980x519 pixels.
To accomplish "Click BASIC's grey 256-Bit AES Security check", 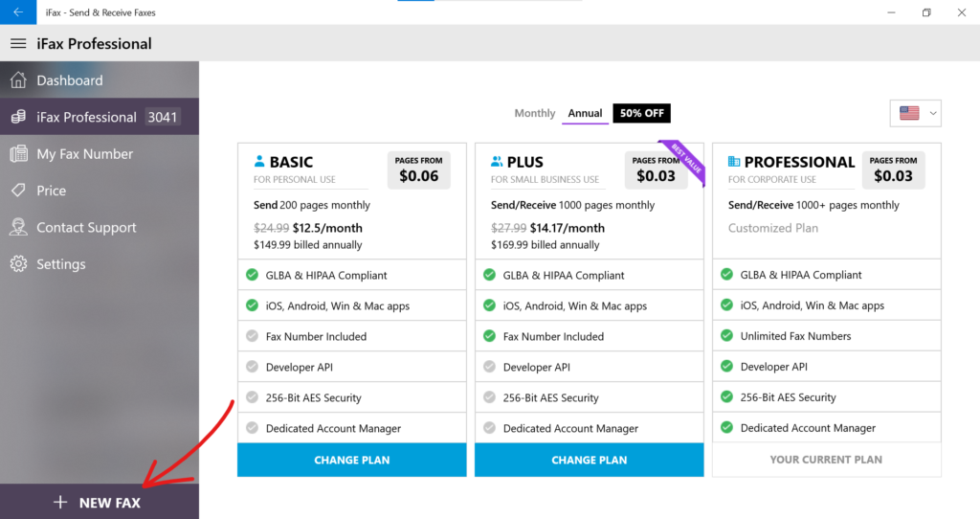I will 252,397.
